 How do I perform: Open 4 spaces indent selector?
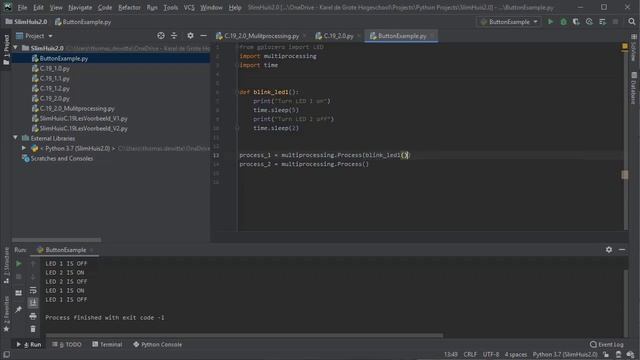pos(516,354)
